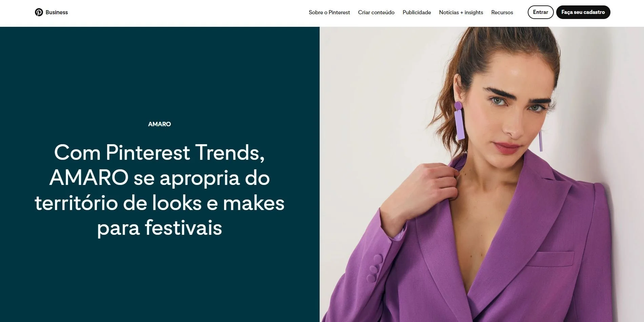Click the Pinterest logo icon
Viewport: 644px width, 322px height.
click(39, 12)
